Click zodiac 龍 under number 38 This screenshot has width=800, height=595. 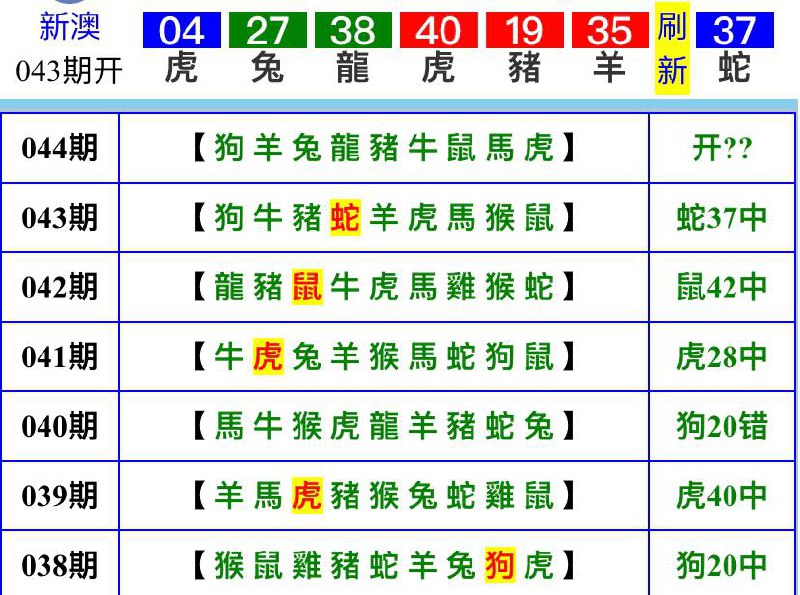tap(353, 68)
